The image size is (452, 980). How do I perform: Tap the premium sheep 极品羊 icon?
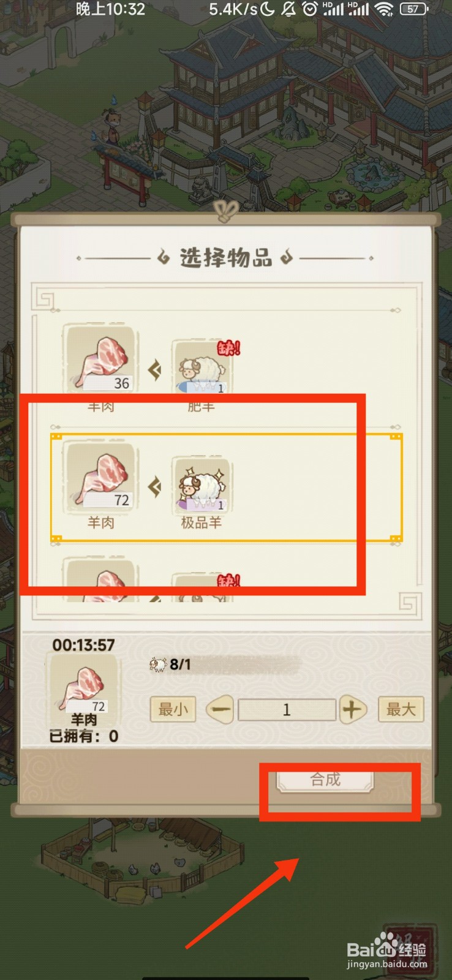[202, 484]
